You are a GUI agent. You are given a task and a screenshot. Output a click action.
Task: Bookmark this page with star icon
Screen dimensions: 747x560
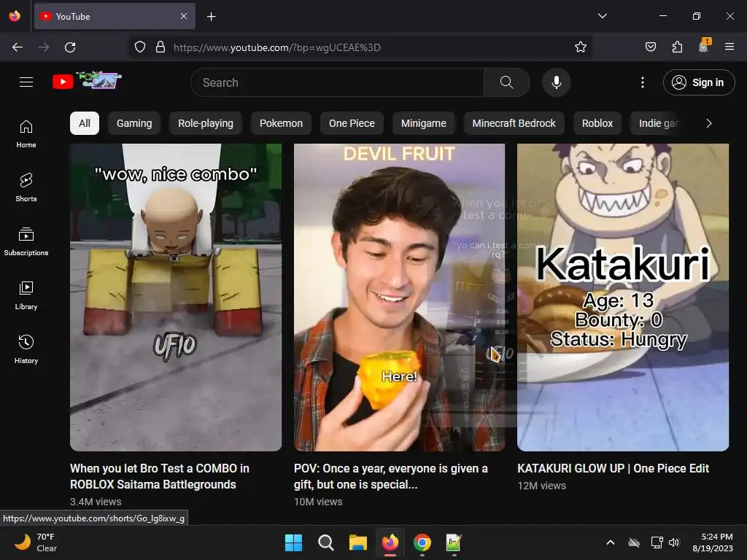click(x=580, y=47)
